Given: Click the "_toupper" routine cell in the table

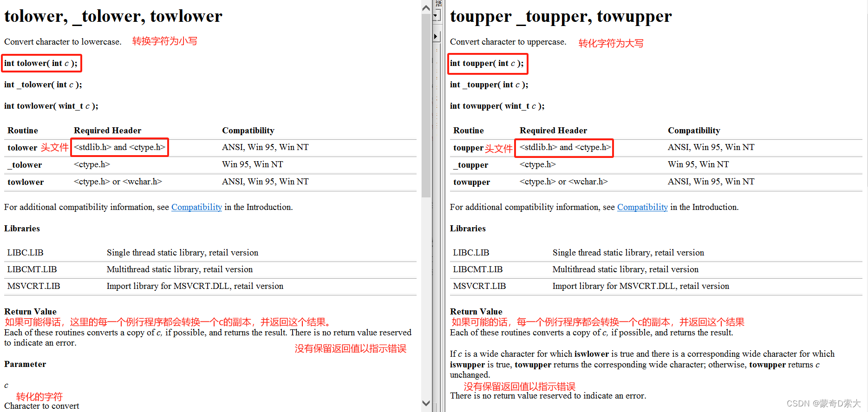Looking at the screenshot, I should coord(470,165).
